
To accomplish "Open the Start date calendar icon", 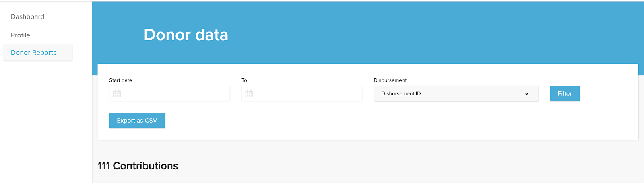I will coord(117,94).
